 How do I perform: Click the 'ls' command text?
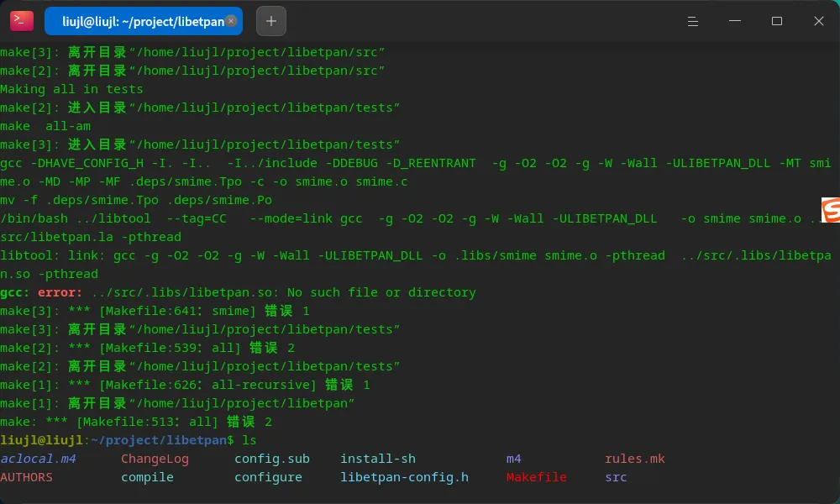(x=249, y=440)
